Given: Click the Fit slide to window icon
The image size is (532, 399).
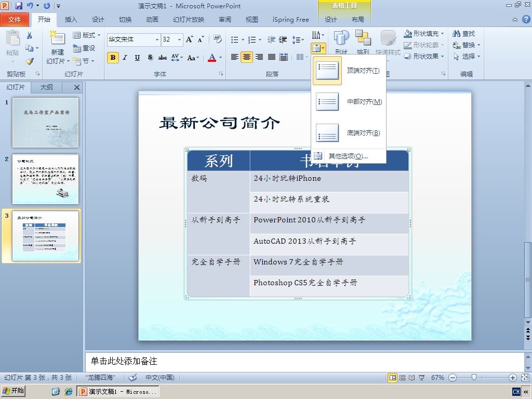Looking at the screenshot, I should (x=525, y=378).
